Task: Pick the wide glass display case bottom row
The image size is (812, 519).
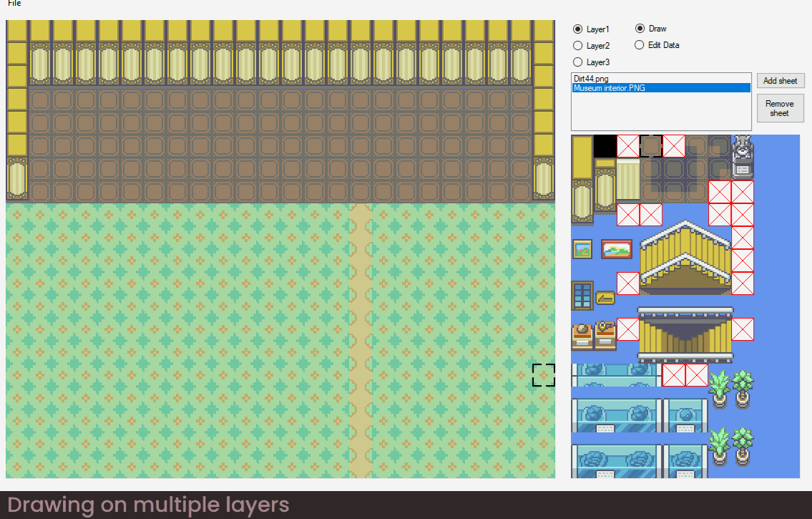Action: point(617,461)
